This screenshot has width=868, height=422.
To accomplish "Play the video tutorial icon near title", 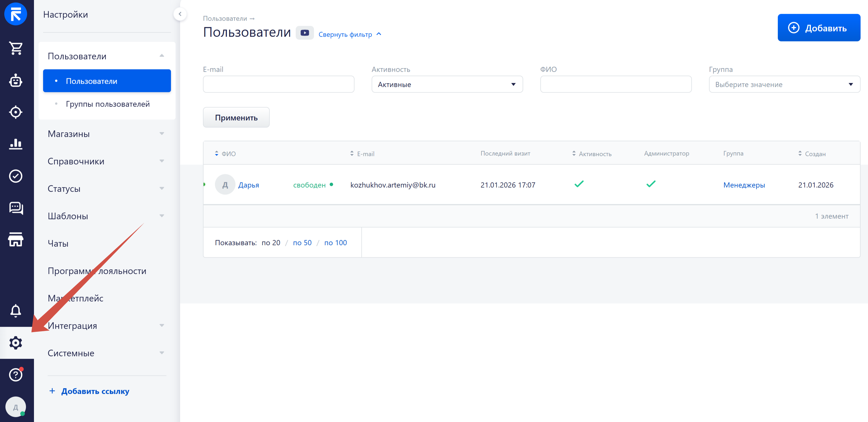I will (305, 33).
